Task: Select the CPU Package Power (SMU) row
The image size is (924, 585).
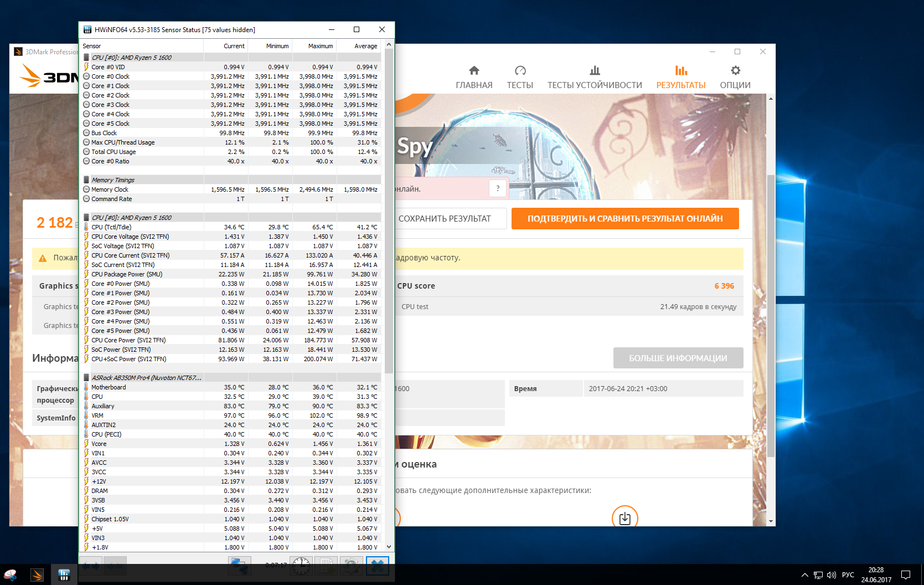Action: pyautogui.click(x=231, y=274)
